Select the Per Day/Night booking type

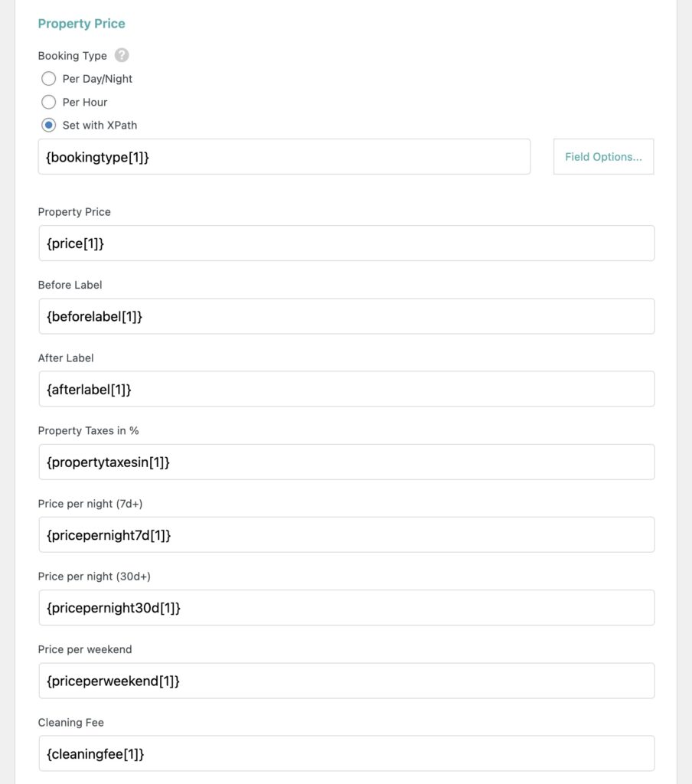(49, 78)
